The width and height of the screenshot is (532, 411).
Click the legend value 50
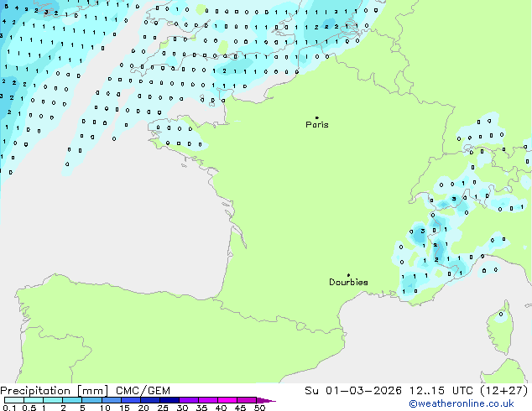(x=259, y=408)
